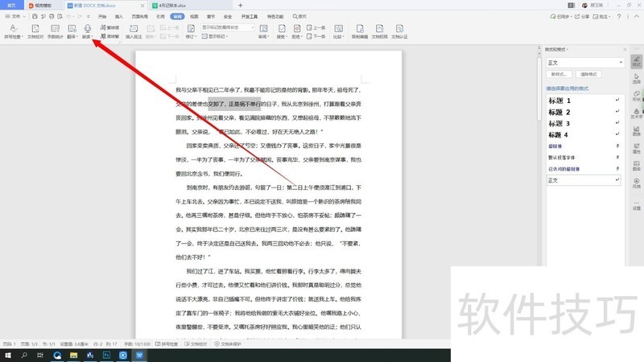Convert text using lower 简转繁 item
644x362 pixels.
109,36
